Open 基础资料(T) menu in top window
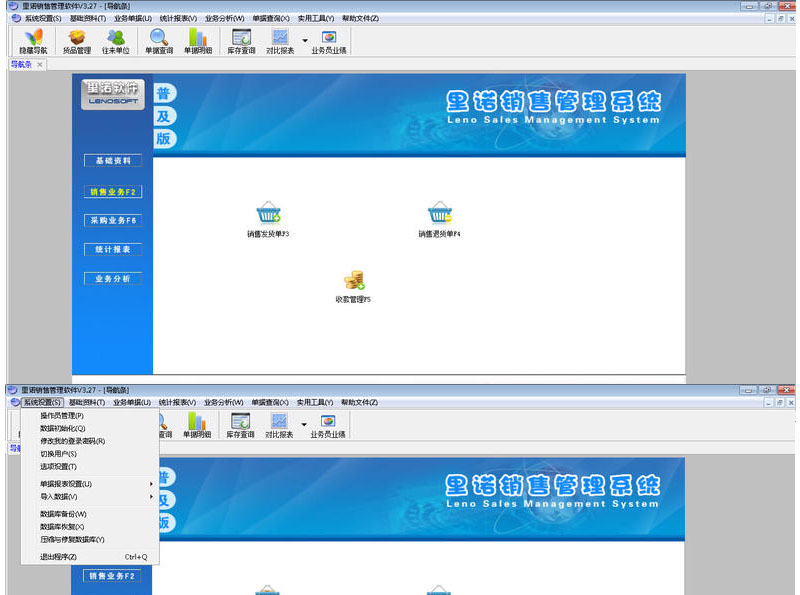Viewport: 800px width, 595px height. point(88,18)
